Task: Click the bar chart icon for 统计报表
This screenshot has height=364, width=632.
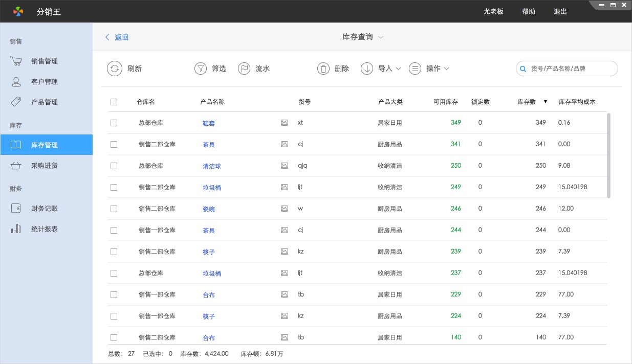Action: coord(16,229)
